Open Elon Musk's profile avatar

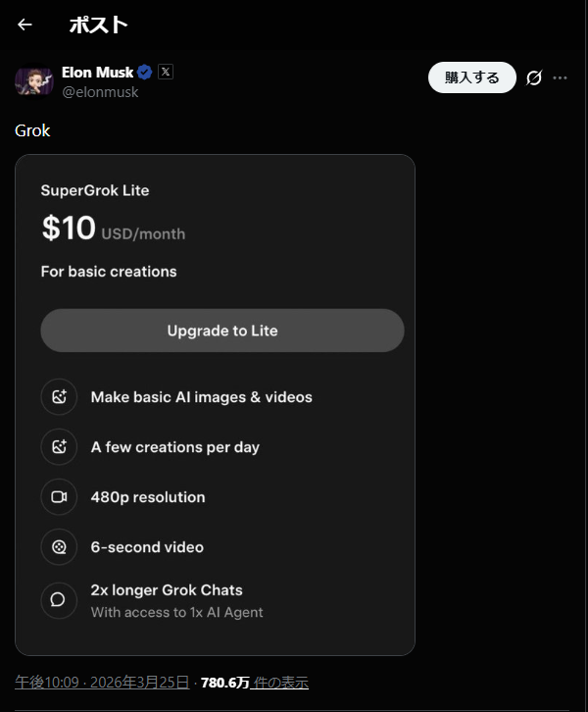coord(33,80)
